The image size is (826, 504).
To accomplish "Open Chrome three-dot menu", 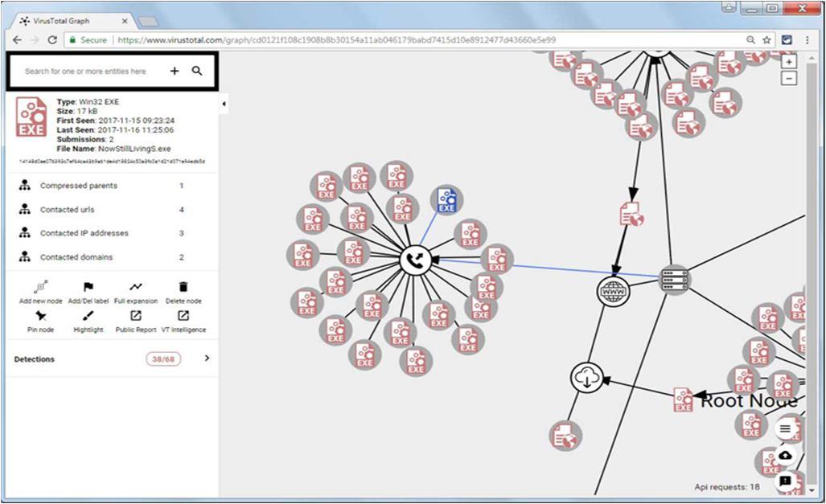I will (x=807, y=40).
